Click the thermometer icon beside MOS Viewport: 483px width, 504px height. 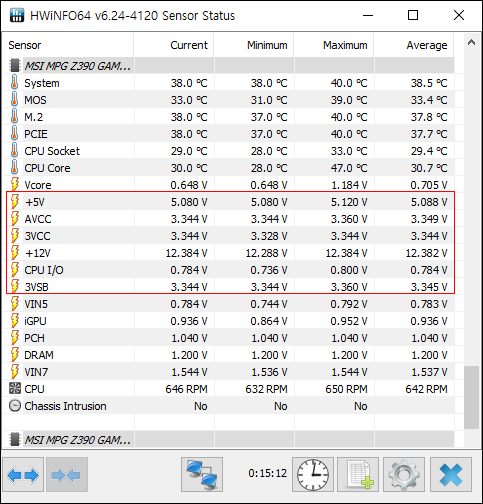point(14,99)
